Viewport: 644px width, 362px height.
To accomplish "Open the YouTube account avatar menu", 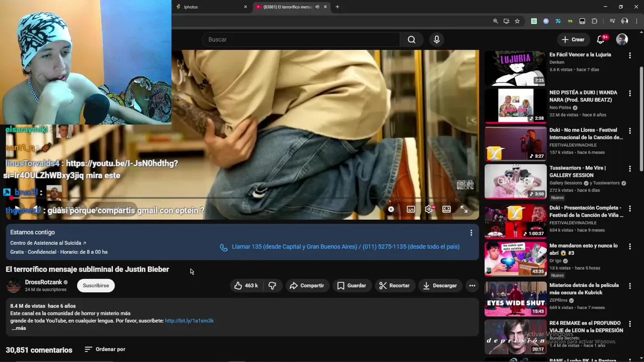I will pos(622,40).
